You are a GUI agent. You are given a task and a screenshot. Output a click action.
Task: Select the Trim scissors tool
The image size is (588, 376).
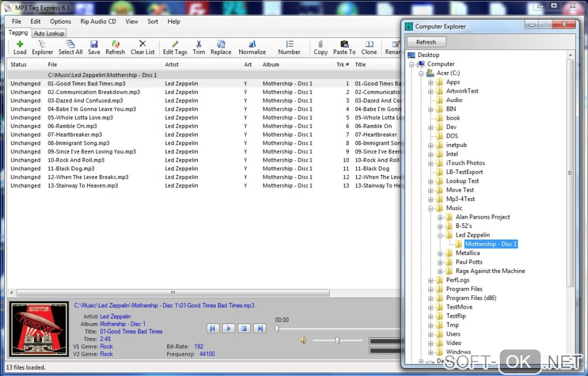(199, 44)
